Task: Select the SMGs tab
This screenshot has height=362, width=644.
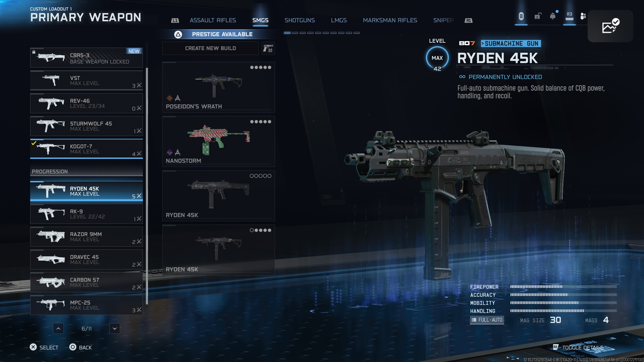Action: 260,20
